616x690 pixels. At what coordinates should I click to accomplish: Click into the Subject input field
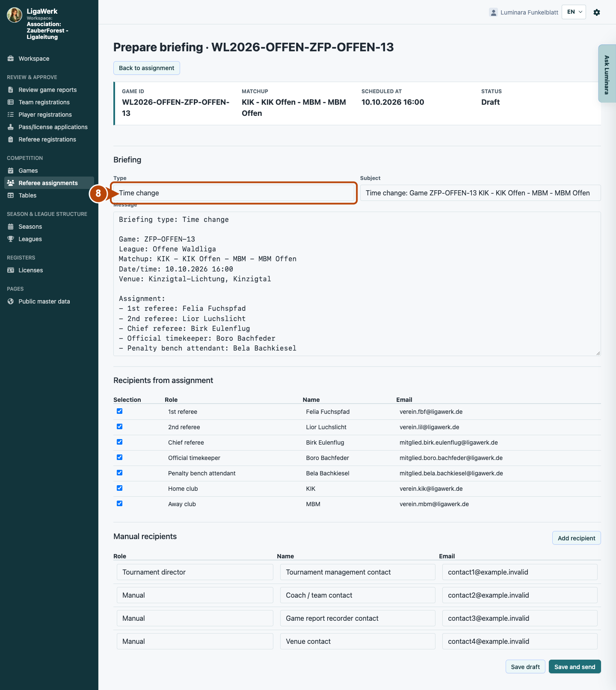(480, 193)
